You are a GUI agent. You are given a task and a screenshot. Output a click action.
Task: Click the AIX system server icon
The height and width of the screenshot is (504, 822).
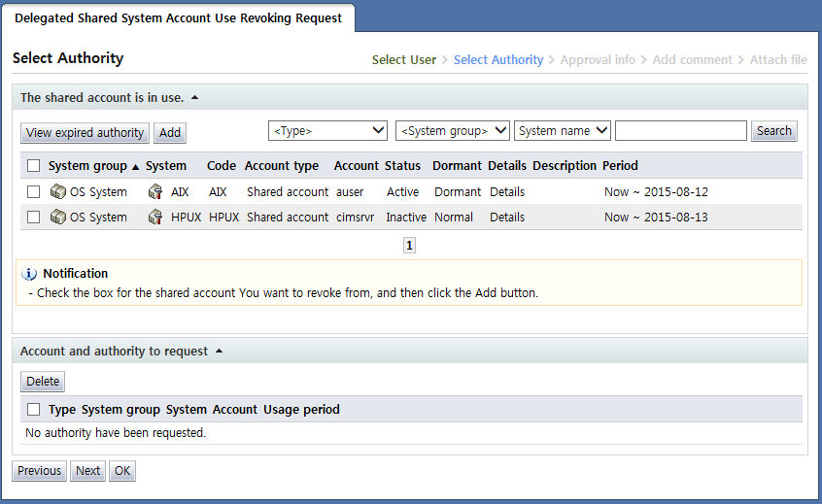pyautogui.click(x=155, y=192)
